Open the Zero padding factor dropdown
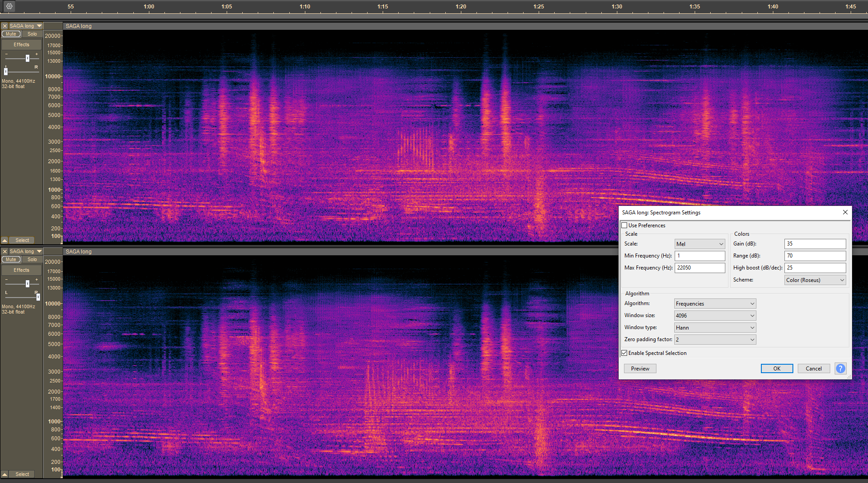The image size is (868, 483). click(x=715, y=339)
